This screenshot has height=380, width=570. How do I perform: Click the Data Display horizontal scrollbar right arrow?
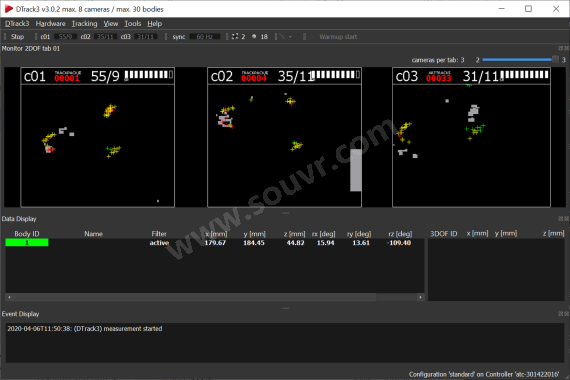pos(420,297)
